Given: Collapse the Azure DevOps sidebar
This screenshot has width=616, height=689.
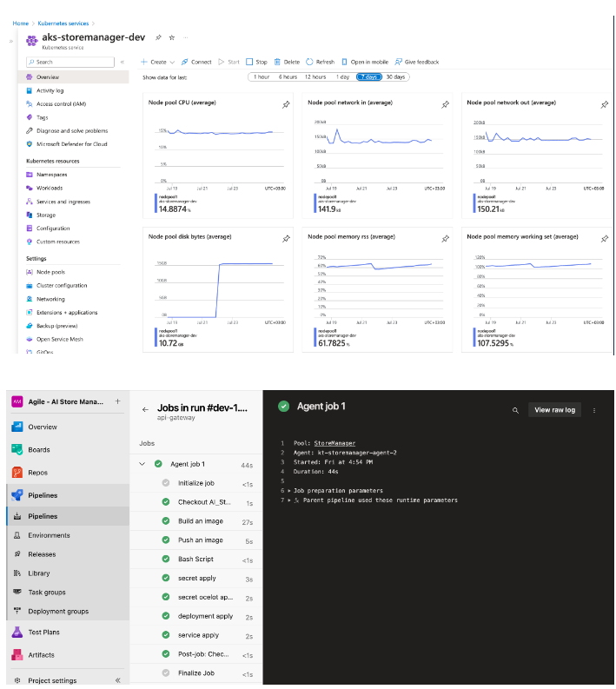Looking at the screenshot, I should [118, 680].
